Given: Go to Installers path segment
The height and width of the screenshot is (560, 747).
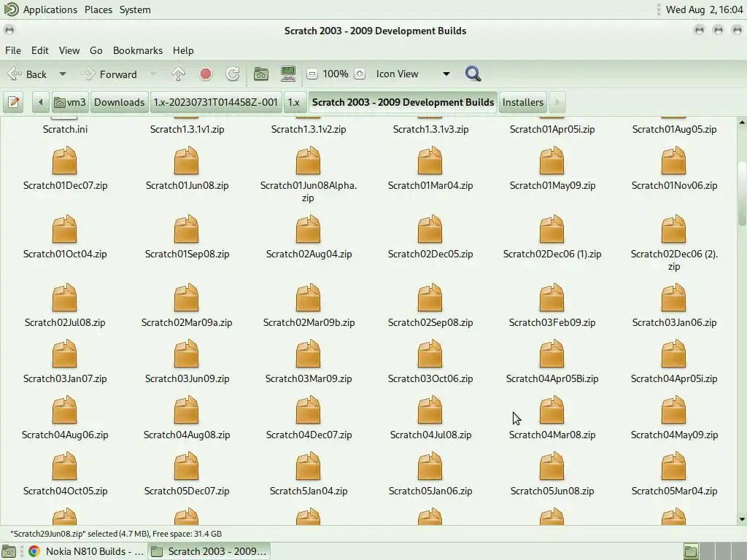Looking at the screenshot, I should pyautogui.click(x=522, y=102).
